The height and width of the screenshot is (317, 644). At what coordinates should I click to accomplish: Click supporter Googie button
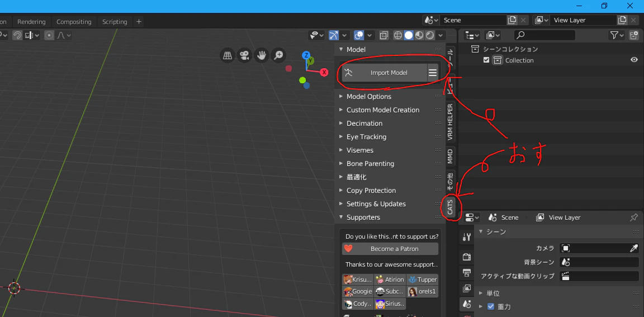358,291
